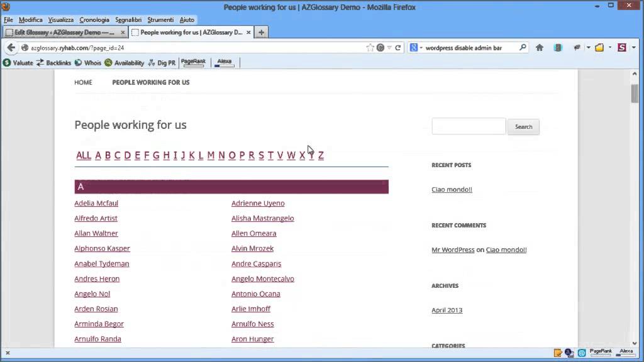644x362 pixels.
Task: Filter glossary by letter S
Action: pyautogui.click(x=261, y=155)
